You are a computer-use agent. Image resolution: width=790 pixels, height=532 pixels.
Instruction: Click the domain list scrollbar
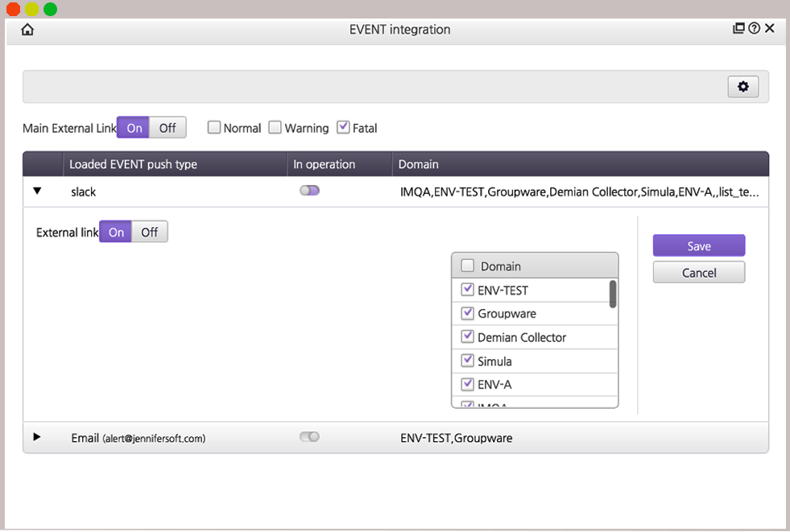pos(613,295)
